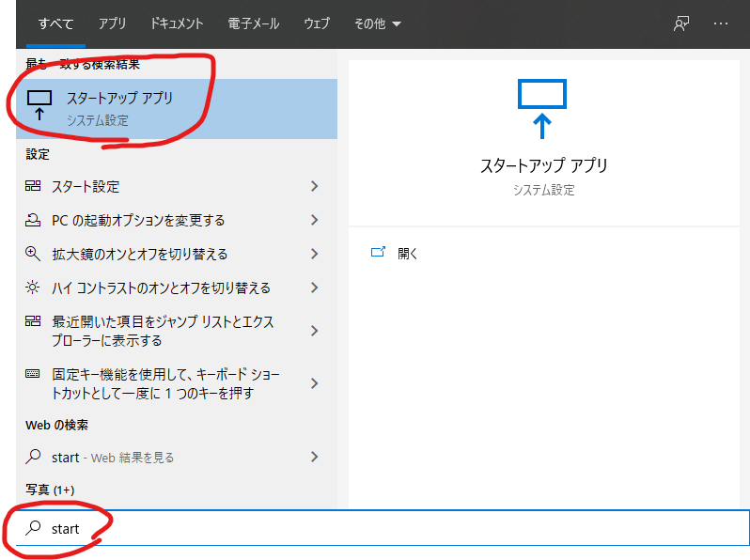Open the スタートアップ アプリ best match result

pos(177,109)
